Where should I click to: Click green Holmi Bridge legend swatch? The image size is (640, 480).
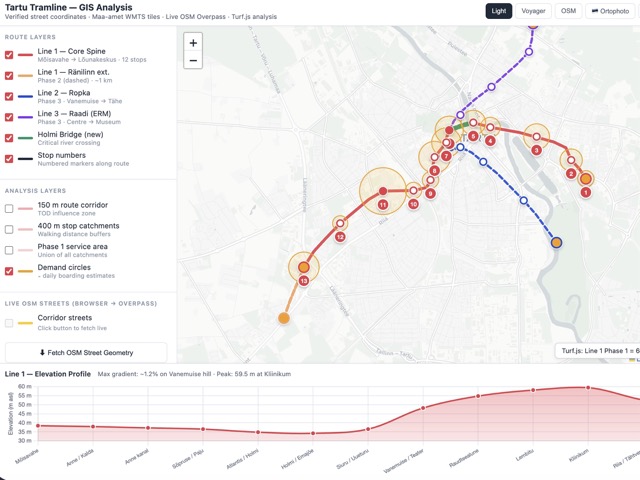tap(25, 138)
